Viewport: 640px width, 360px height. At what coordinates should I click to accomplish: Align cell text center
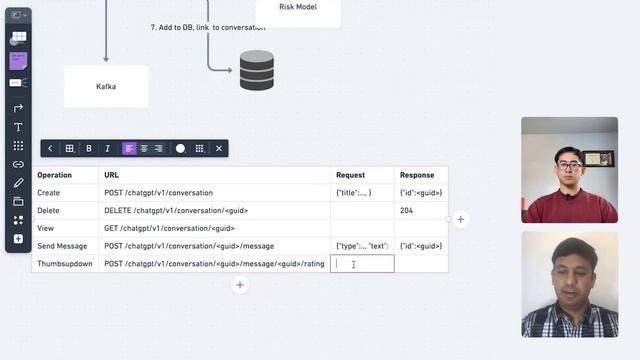(144, 149)
